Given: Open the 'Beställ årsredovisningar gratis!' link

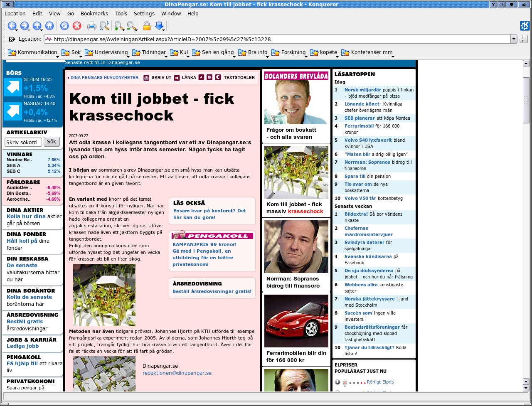Looking at the screenshot, I should (x=212, y=291).
